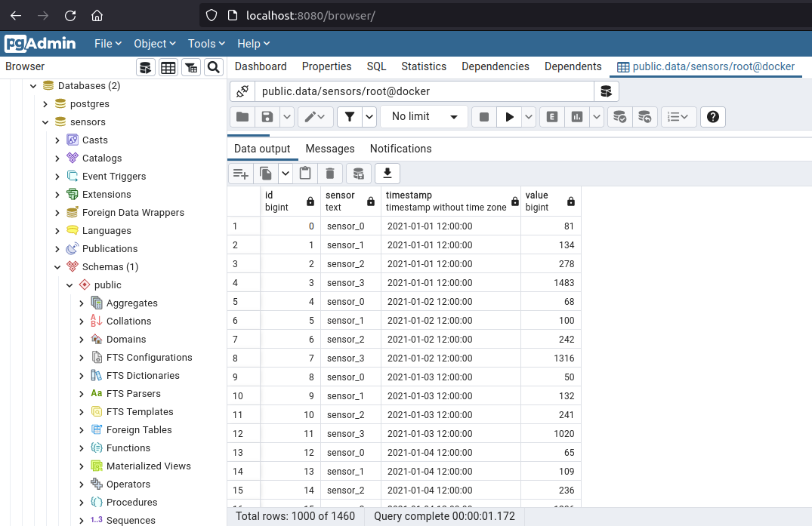The image size is (812, 526).
Task: Click the Paste clipboard icon in results toolbar
Action: pyautogui.click(x=305, y=174)
